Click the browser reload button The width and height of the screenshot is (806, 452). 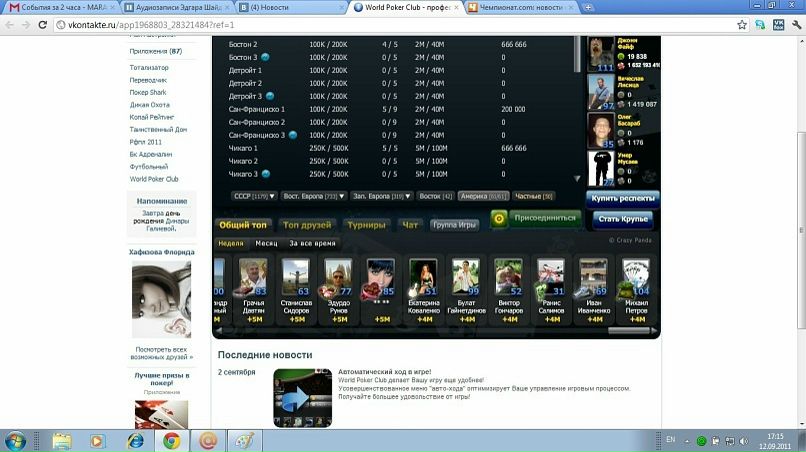[x=43, y=24]
